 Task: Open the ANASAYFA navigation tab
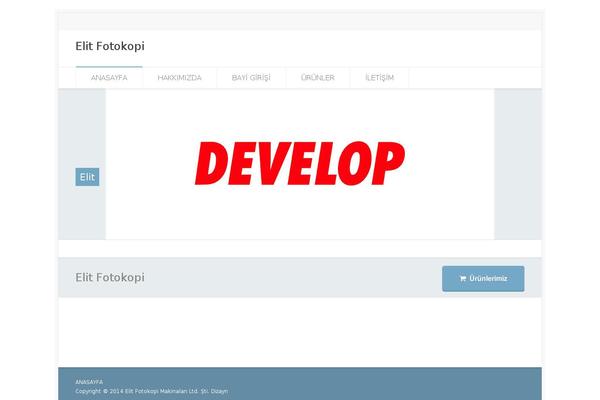point(109,78)
